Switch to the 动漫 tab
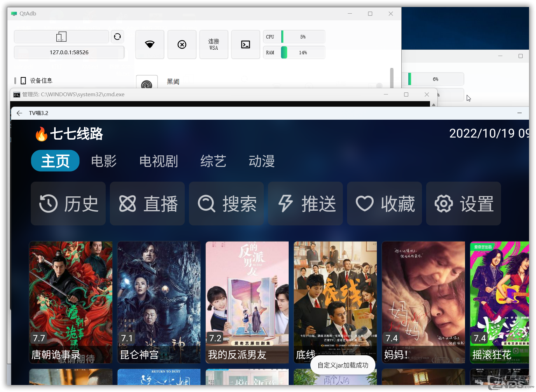The height and width of the screenshot is (392, 536). point(262,161)
